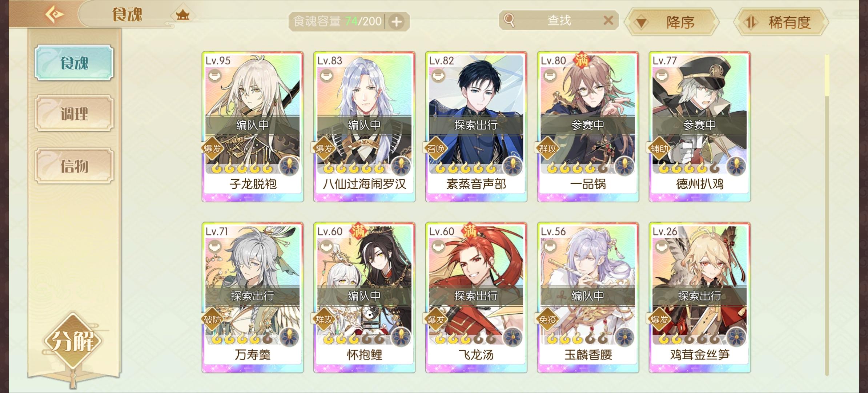
Task: Tap 免疫 badge on 玉麟香腰 card
Action: click(x=547, y=319)
